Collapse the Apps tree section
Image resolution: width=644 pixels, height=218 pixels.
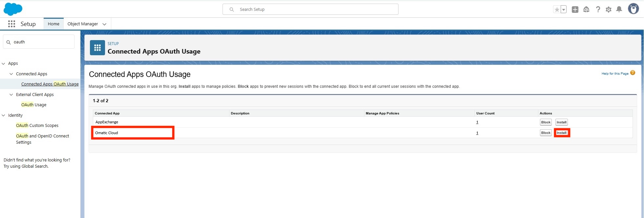coord(3,63)
